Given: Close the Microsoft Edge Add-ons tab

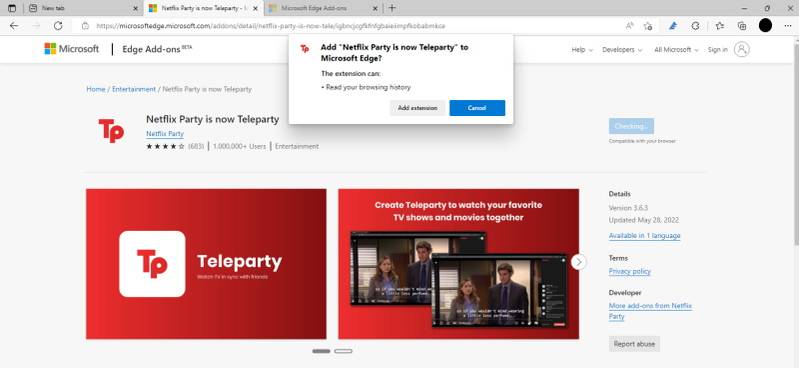Looking at the screenshot, I should coord(375,8).
